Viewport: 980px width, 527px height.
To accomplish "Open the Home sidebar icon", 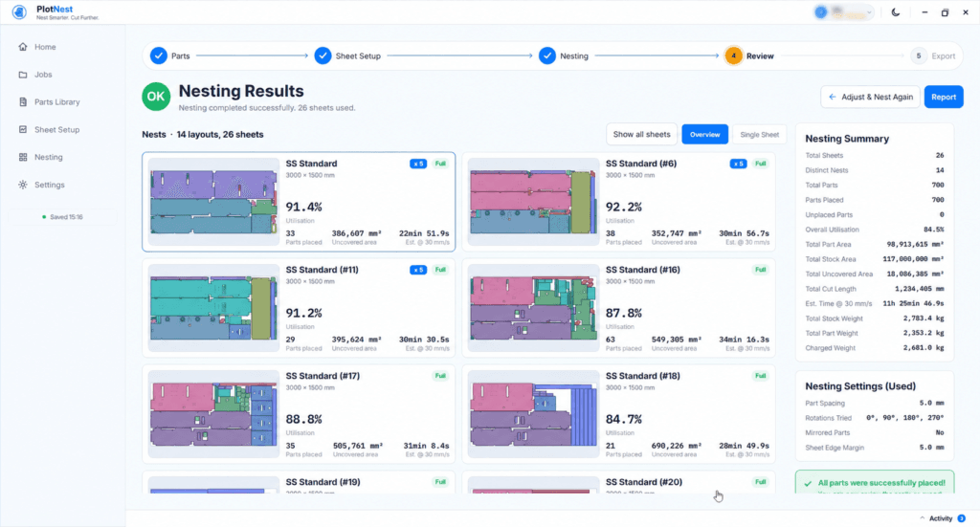I will point(23,47).
